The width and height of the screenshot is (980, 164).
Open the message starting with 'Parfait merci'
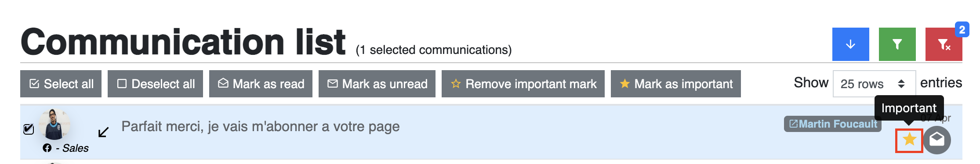pyautogui.click(x=261, y=126)
